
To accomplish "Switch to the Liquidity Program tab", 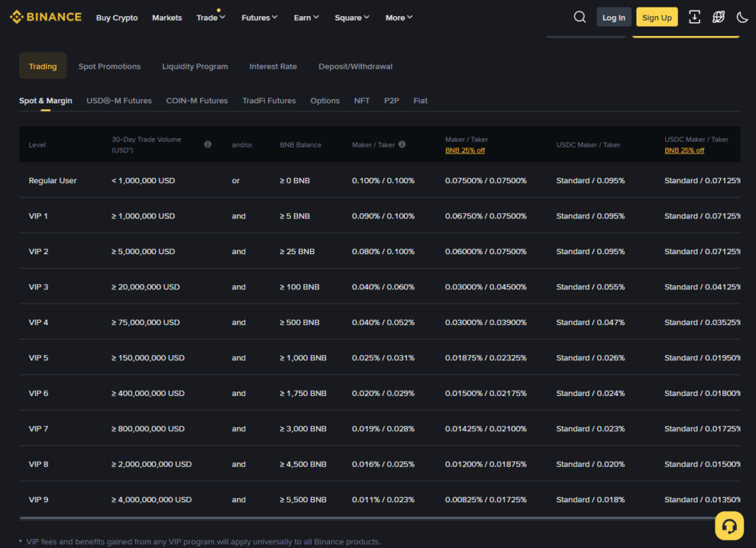I will [195, 66].
